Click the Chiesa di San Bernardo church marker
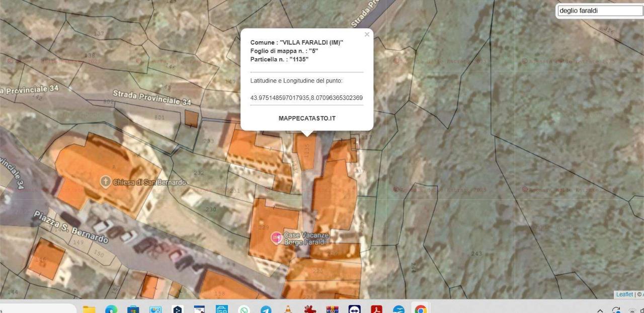 coord(106,181)
